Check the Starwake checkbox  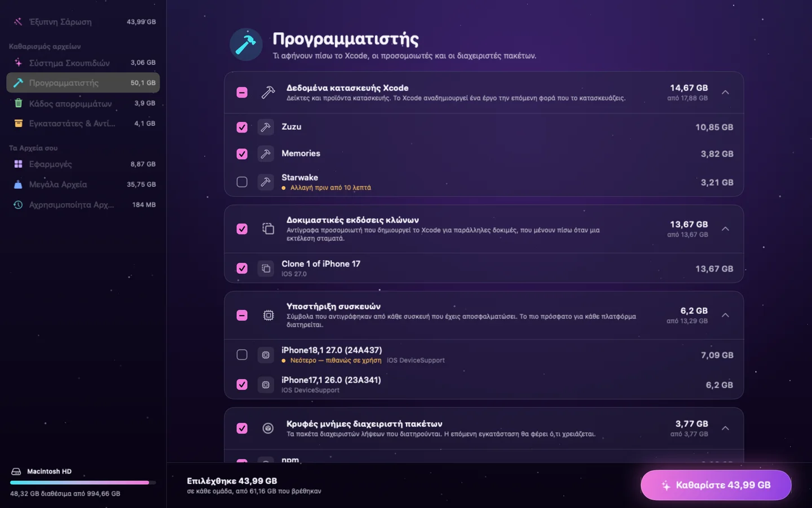[x=242, y=182]
